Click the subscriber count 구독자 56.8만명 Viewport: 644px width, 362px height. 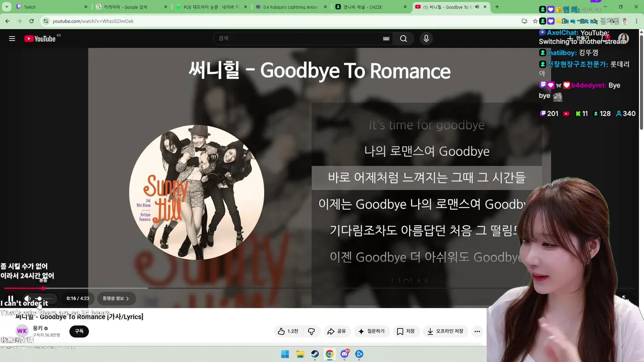coord(46,335)
